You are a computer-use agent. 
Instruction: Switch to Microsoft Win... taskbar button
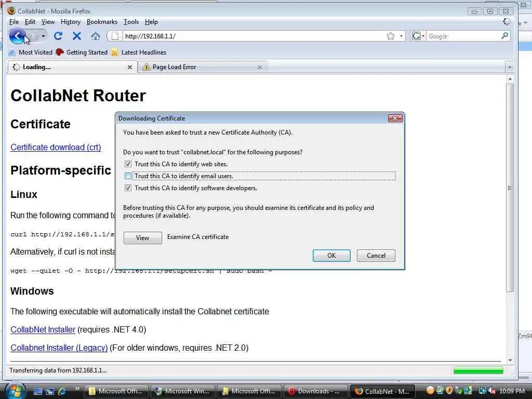182,391
